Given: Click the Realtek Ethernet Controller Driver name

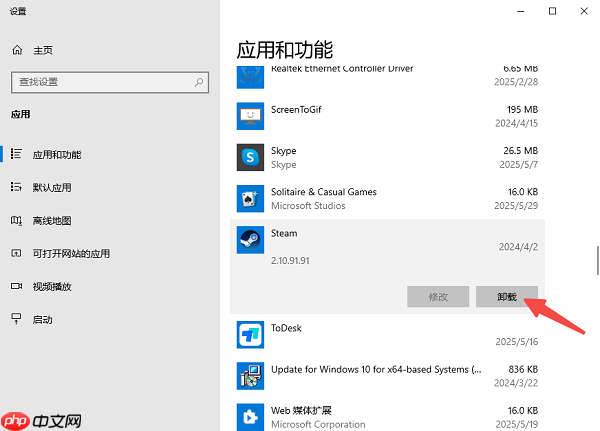Looking at the screenshot, I should click(342, 69).
